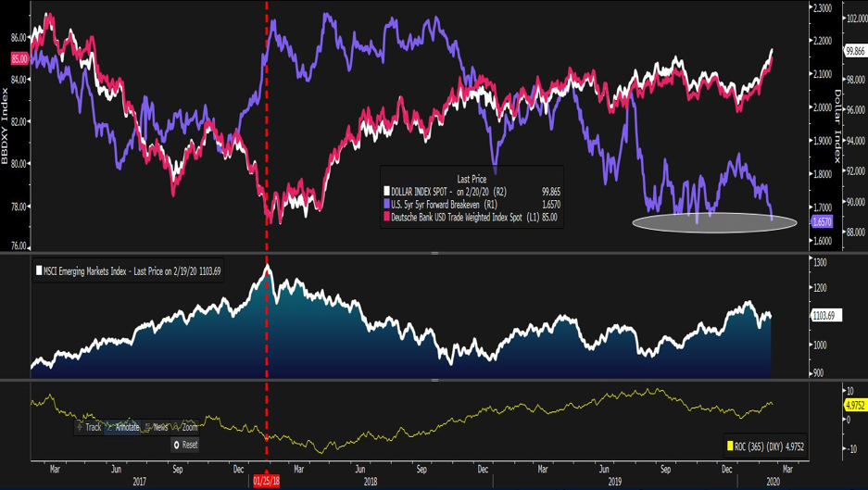Image resolution: width=868 pixels, height=490 pixels.
Task: Click the purple 5yr 5yr Forward Breakeven swatch
Action: pyautogui.click(x=386, y=205)
